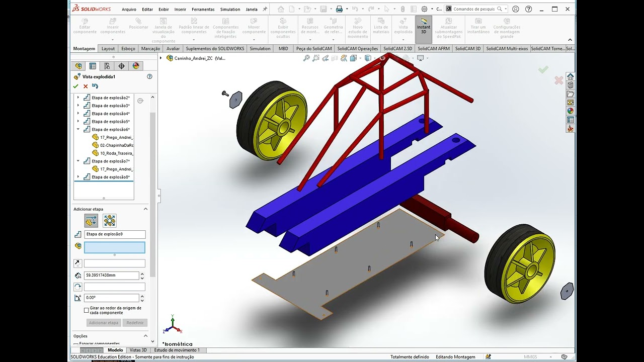Enable Girar ao redor da origem checkbox
Viewport: 644px width, 362px height.
coord(87,310)
